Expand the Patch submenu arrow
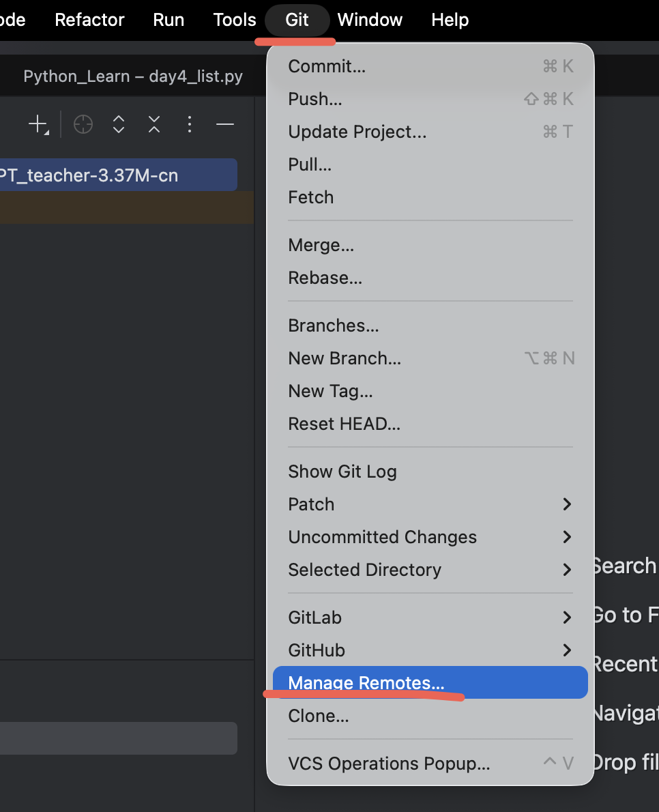 [x=567, y=504]
